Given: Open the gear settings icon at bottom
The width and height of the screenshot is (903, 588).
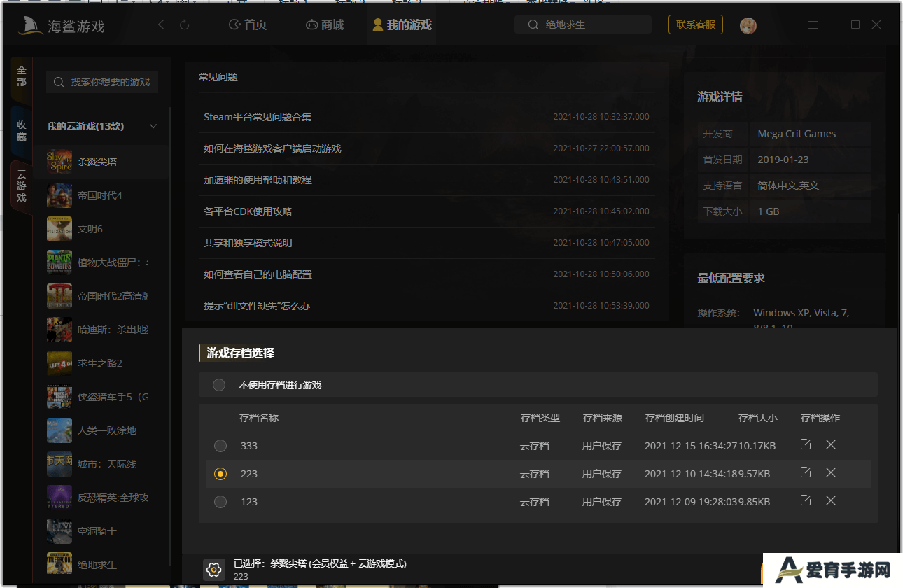Looking at the screenshot, I should [x=214, y=569].
